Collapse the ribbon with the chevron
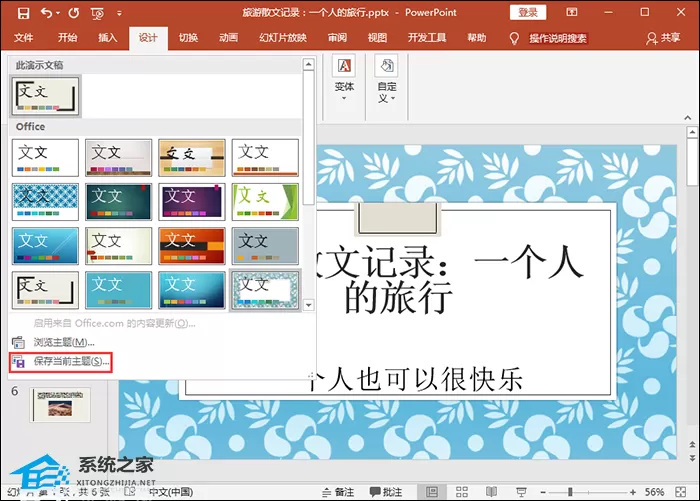700x501 pixels. [x=688, y=117]
